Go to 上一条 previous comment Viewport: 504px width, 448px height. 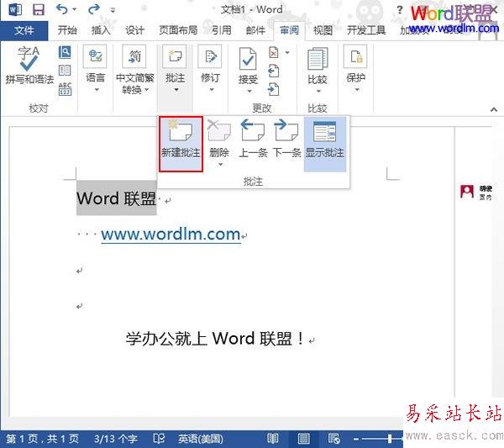(x=253, y=139)
